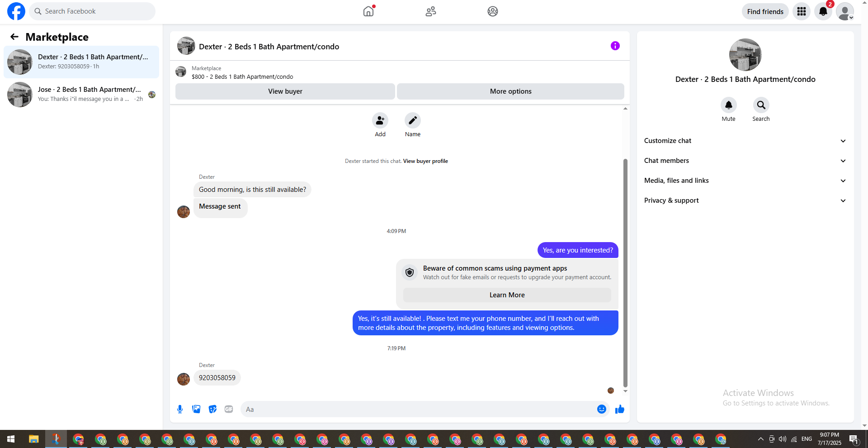Click the More options button
The height and width of the screenshot is (448, 868).
click(511, 91)
